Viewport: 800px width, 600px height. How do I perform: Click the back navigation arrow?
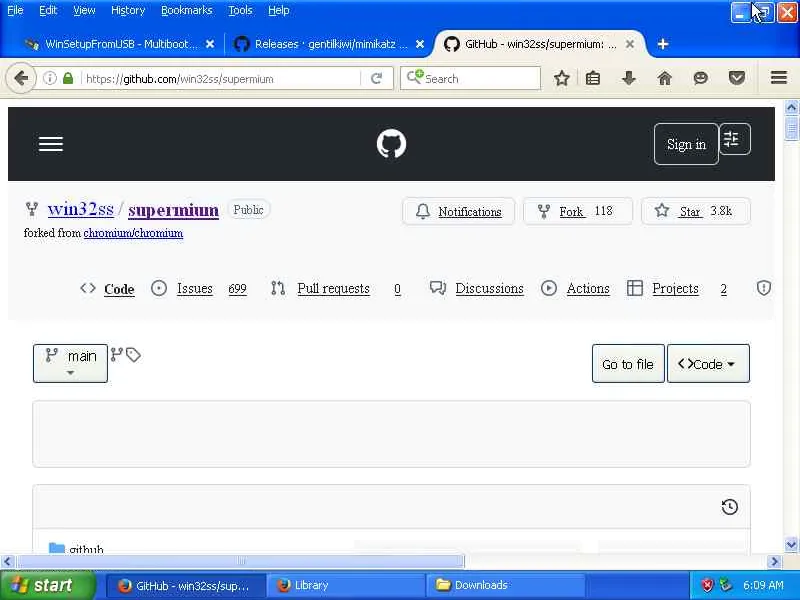tap(21, 78)
